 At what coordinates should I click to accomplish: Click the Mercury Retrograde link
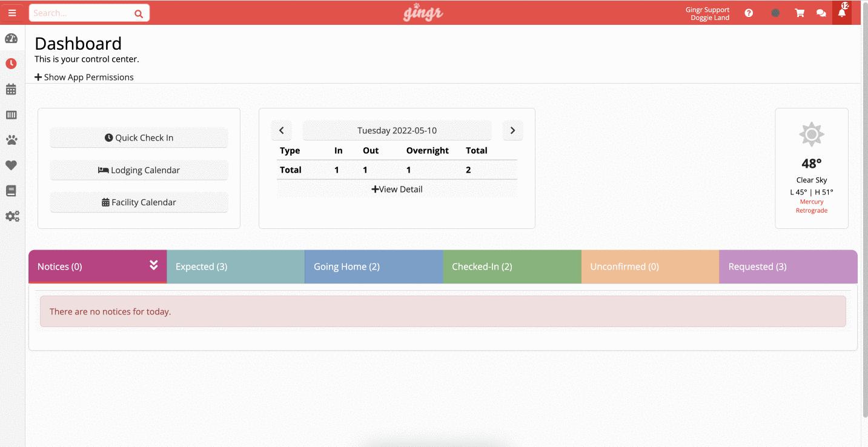[x=812, y=206]
